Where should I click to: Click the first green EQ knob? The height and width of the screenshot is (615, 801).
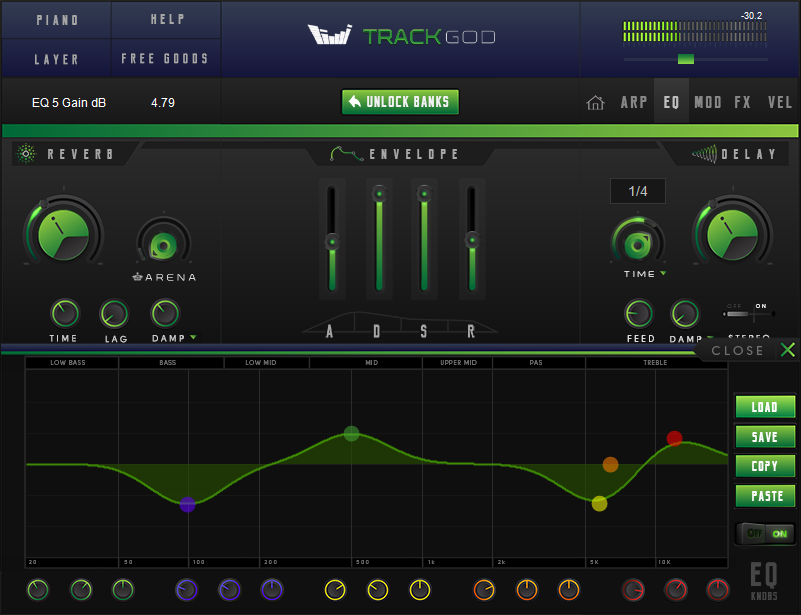(38, 590)
